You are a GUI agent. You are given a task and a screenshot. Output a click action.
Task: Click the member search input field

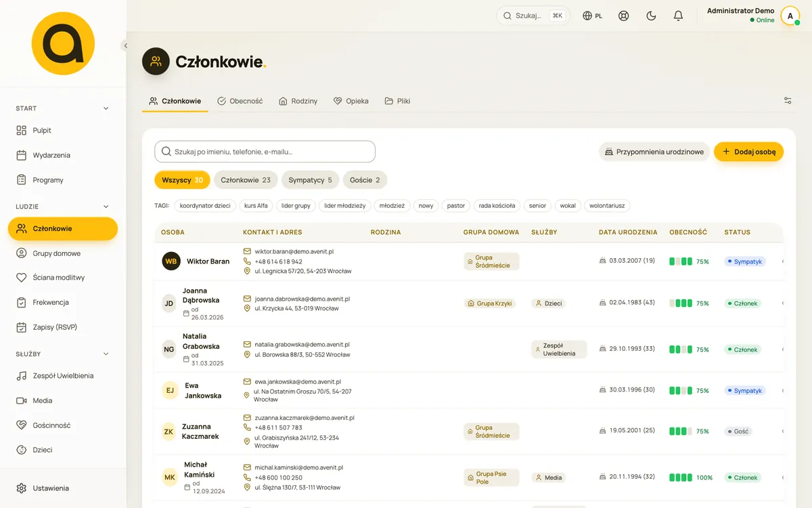coord(265,152)
